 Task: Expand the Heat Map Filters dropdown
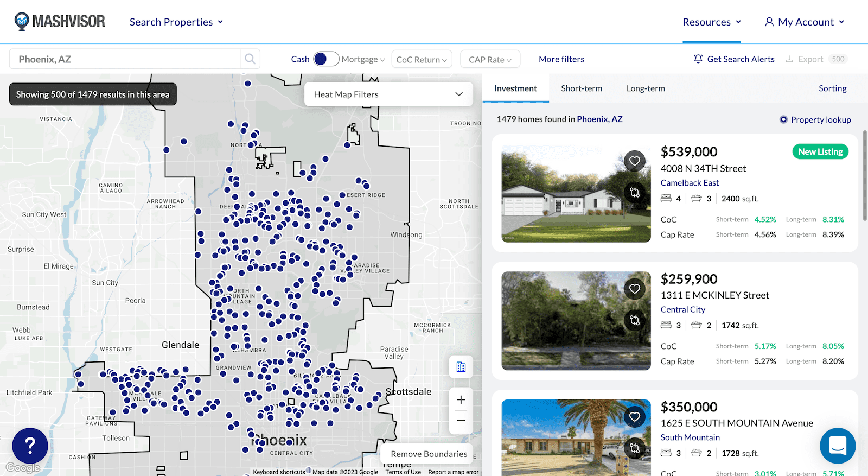point(388,94)
